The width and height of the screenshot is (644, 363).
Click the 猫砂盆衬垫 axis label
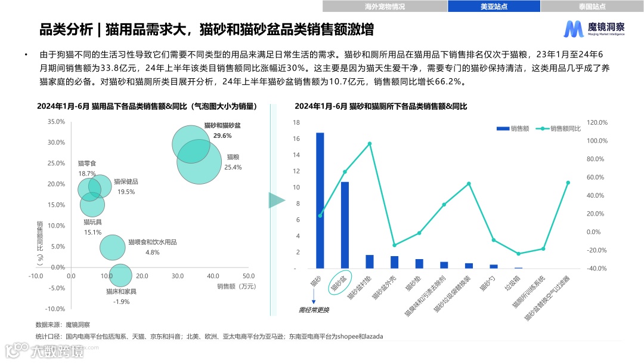click(360, 287)
